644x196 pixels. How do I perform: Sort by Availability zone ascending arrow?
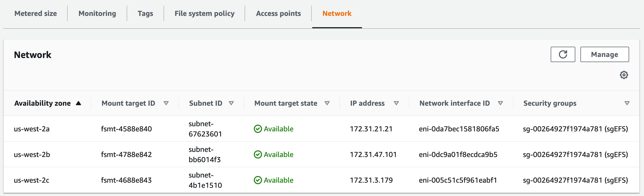pyautogui.click(x=78, y=103)
